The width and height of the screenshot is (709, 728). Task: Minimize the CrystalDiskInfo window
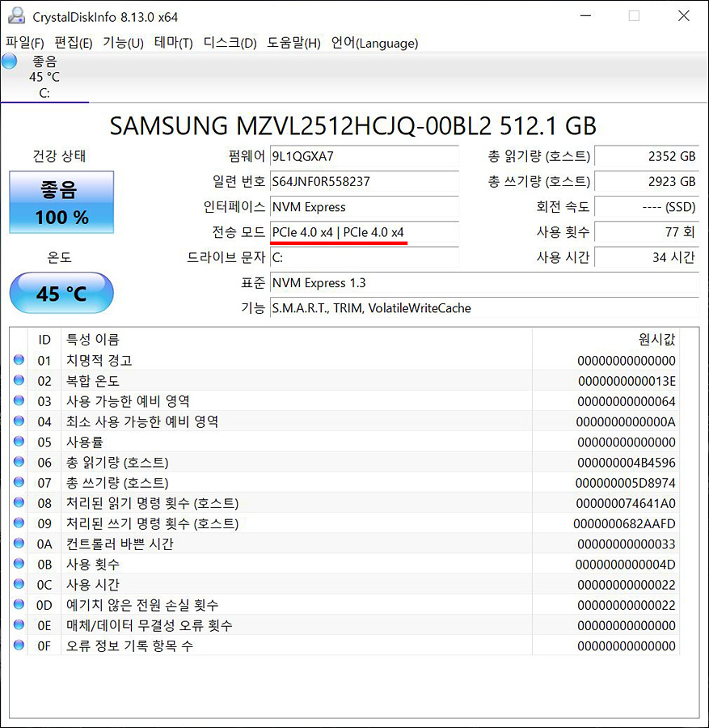pos(585,16)
